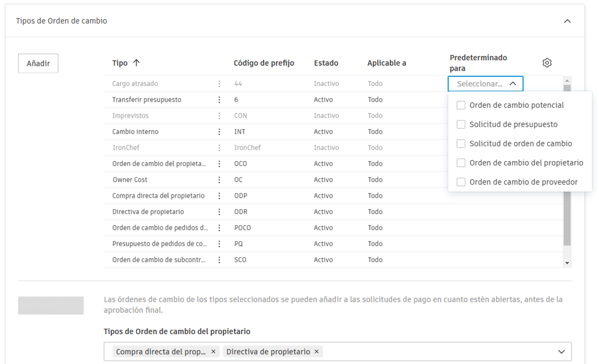
Task: Open the row menu for Presupuesto de pedidos
Action: coord(218,244)
